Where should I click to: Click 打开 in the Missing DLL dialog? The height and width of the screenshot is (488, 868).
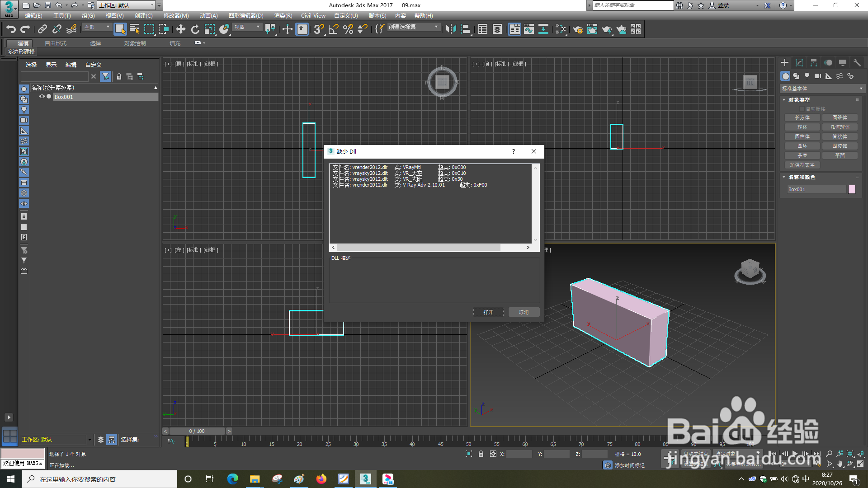[488, 312]
